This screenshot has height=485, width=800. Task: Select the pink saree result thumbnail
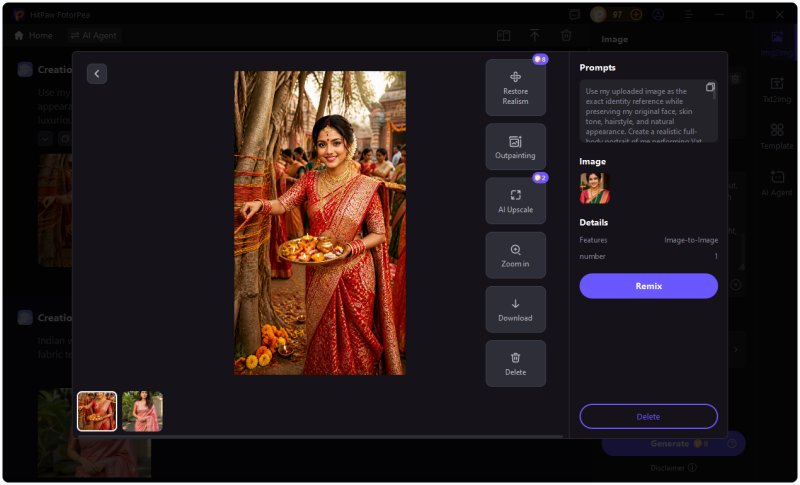pos(142,411)
